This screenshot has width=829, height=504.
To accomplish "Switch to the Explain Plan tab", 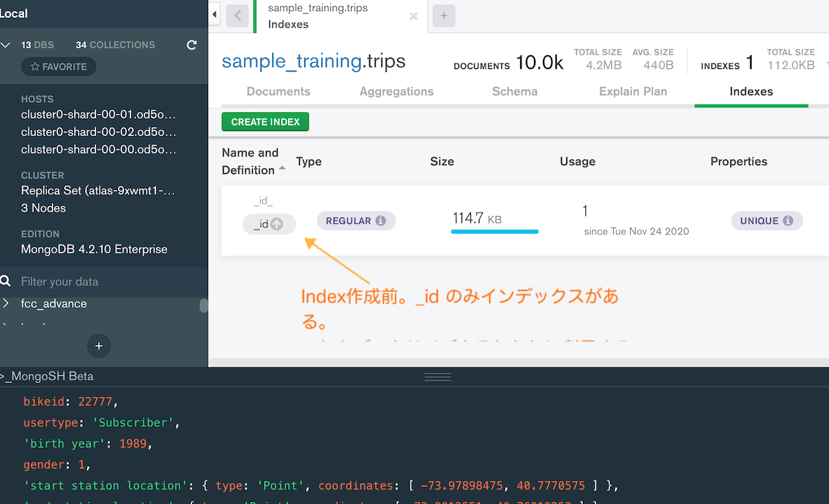I will 633,91.
